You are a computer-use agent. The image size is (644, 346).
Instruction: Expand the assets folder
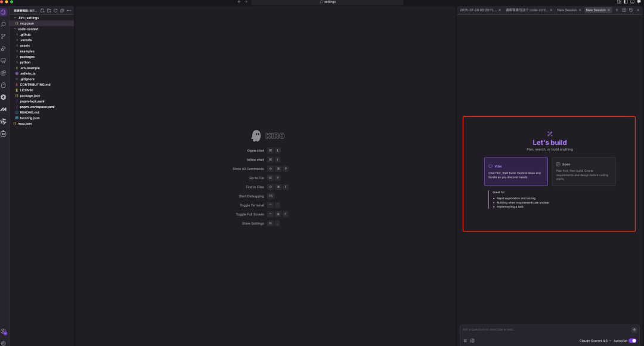coord(41,45)
